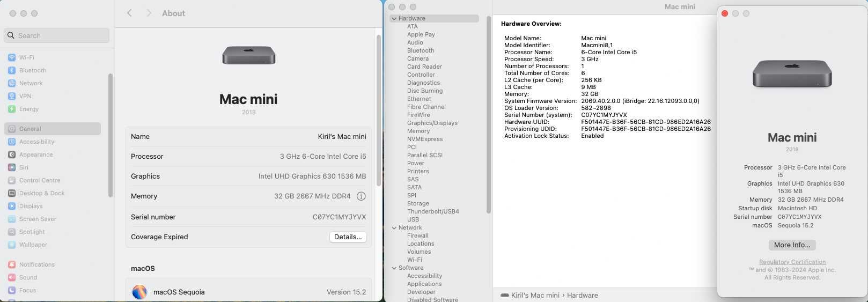This screenshot has height=302, width=868.
Task: Click the Wallpaper icon in Settings sidebar
Action: point(12,245)
